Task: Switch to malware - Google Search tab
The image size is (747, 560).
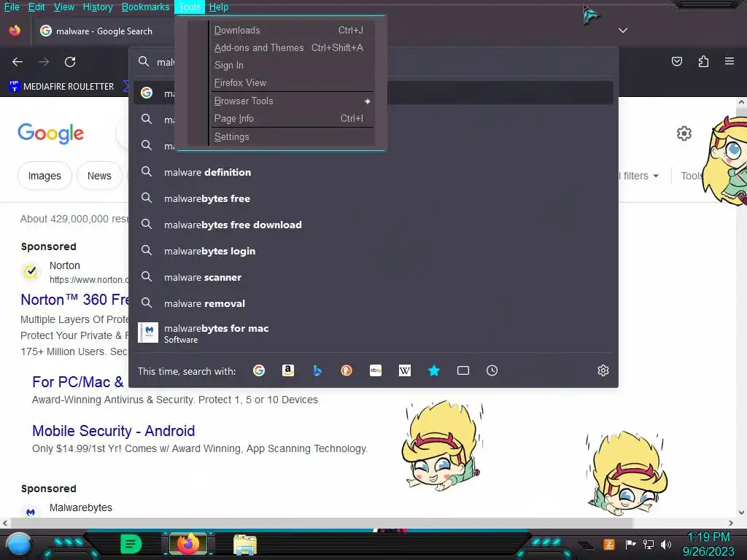Action: click(102, 31)
